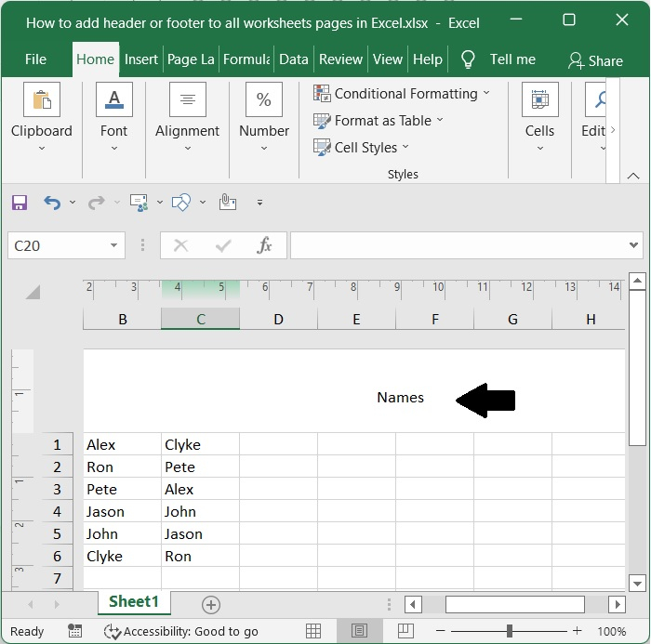The width and height of the screenshot is (651, 644).
Task: Switch to the Review tab
Action: coord(340,59)
